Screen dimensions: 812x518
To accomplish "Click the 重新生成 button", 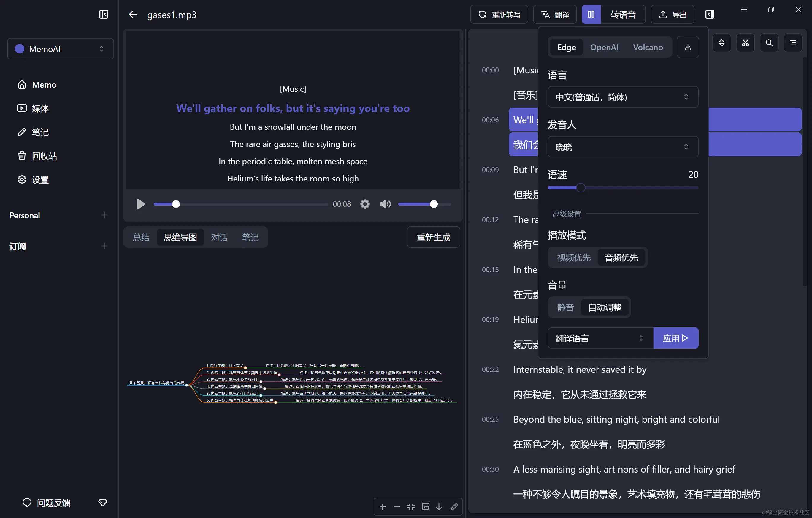I will tap(433, 237).
